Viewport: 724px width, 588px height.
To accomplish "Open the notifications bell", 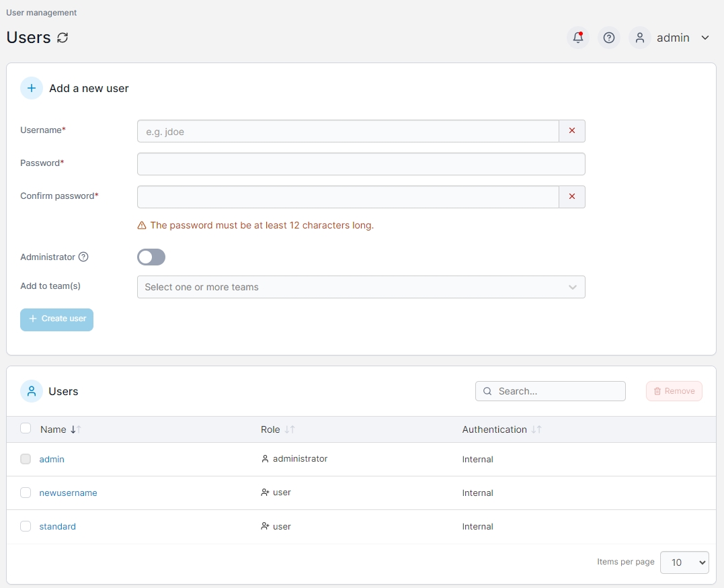I will click(578, 38).
